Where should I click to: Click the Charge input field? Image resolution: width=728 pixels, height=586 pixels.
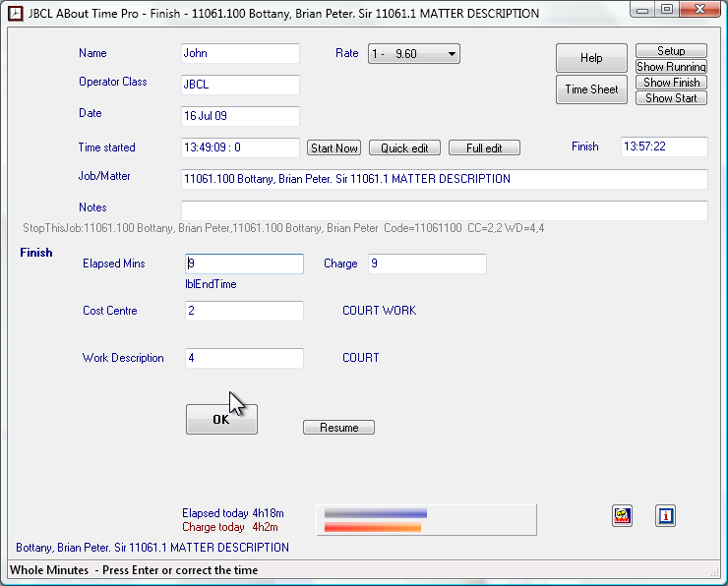coord(427,264)
